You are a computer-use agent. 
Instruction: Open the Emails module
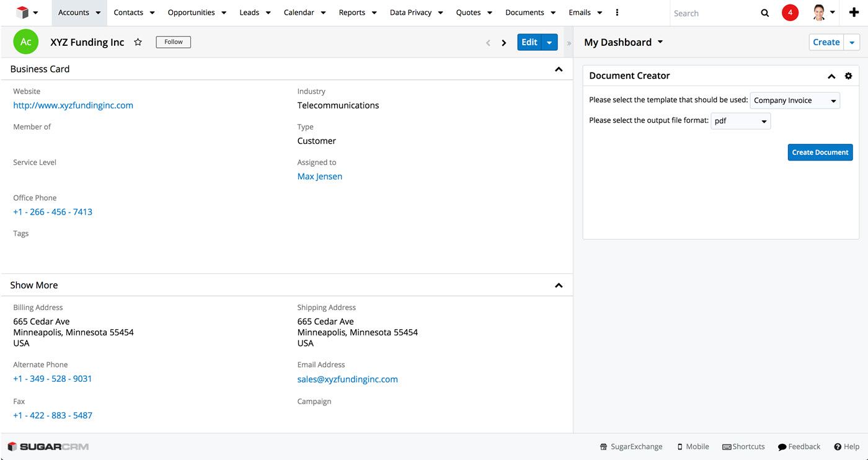580,12
